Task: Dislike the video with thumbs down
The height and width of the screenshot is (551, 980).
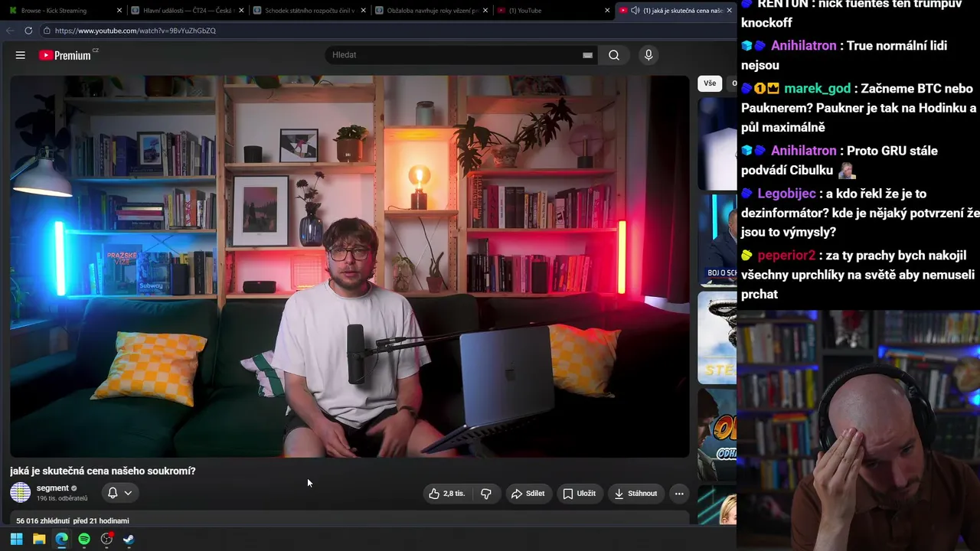Action: 486,494
